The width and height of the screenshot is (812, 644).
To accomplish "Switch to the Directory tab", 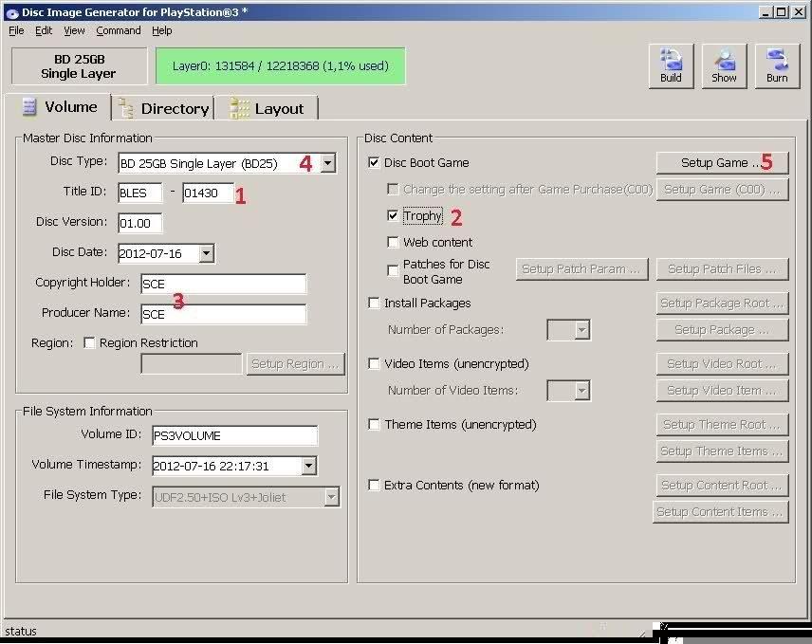I will click(x=164, y=108).
